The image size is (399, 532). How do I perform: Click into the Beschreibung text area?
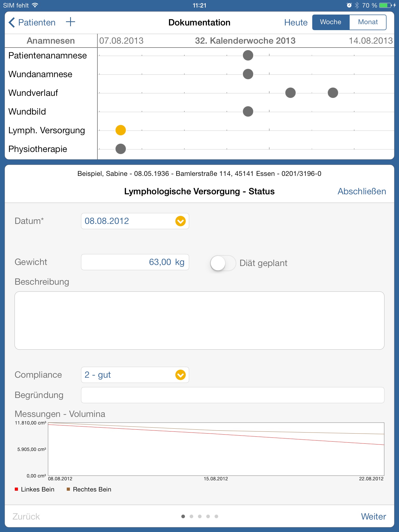coord(199,321)
